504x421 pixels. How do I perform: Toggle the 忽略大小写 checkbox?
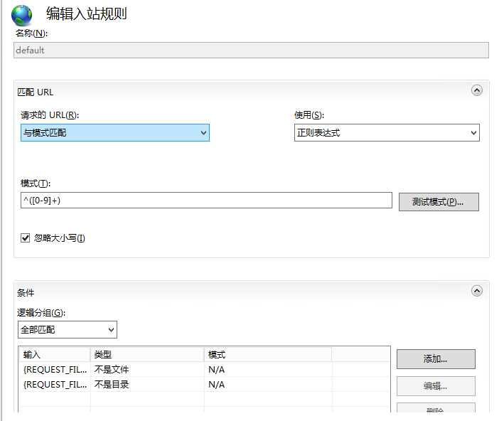26,238
